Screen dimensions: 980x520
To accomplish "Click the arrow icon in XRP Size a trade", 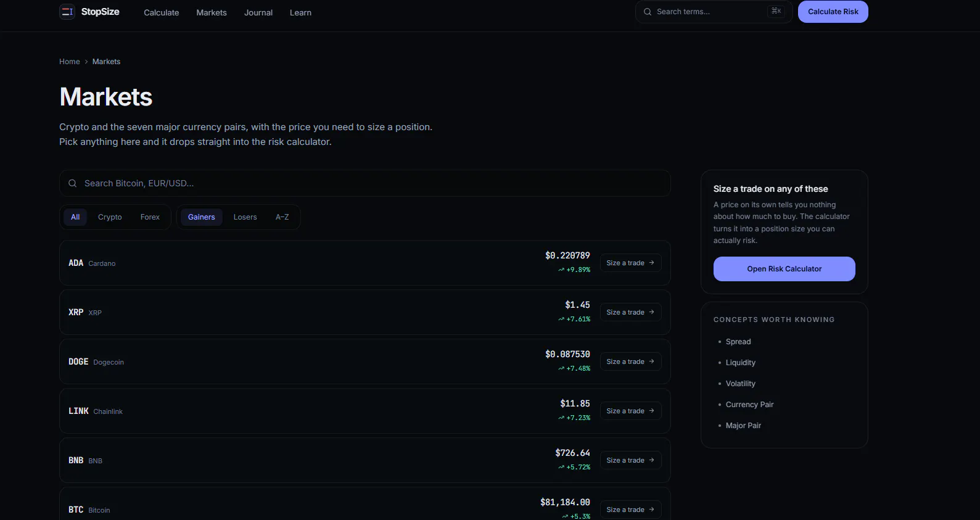I will point(651,312).
